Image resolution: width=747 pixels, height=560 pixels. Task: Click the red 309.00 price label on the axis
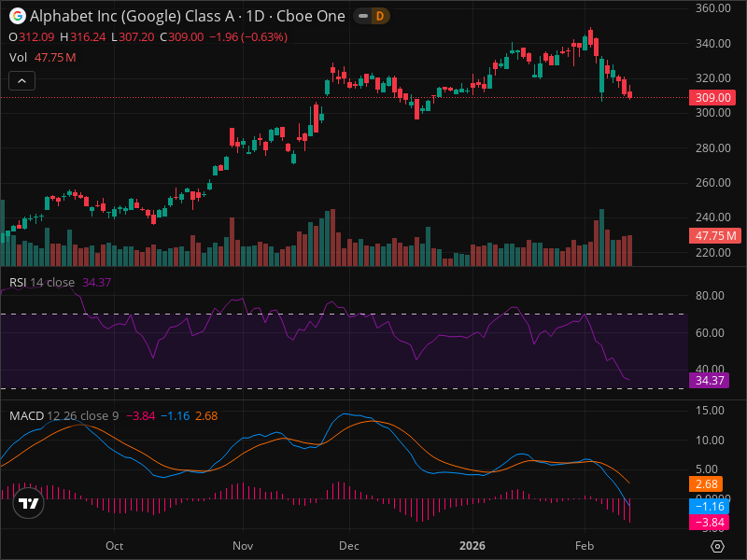click(712, 98)
